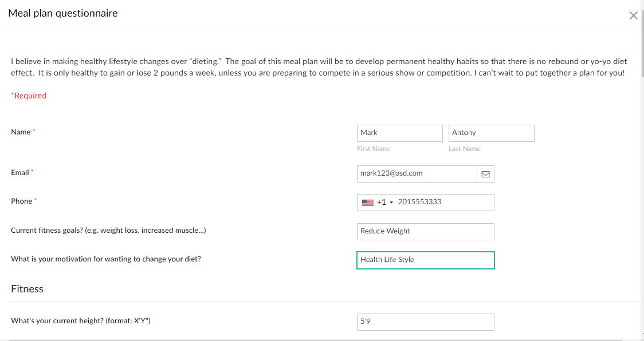Click the Fitness section heading
This screenshot has width=644, height=341.
(27, 289)
